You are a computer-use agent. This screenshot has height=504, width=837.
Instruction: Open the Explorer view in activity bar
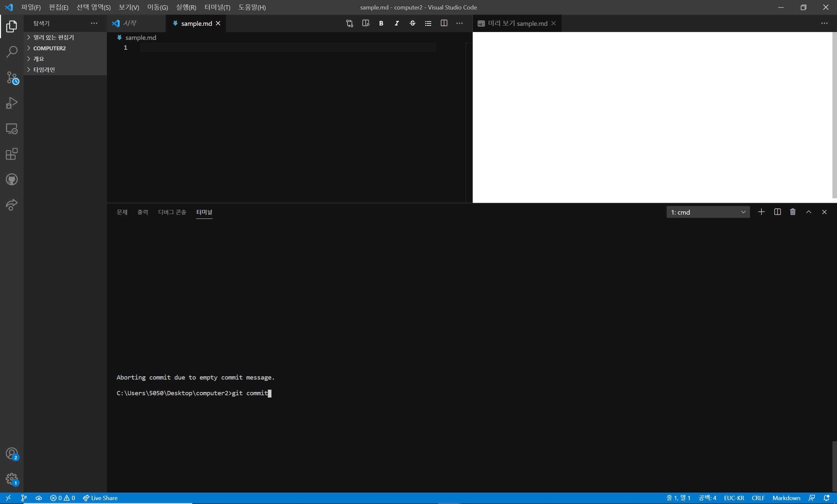coord(11,26)
